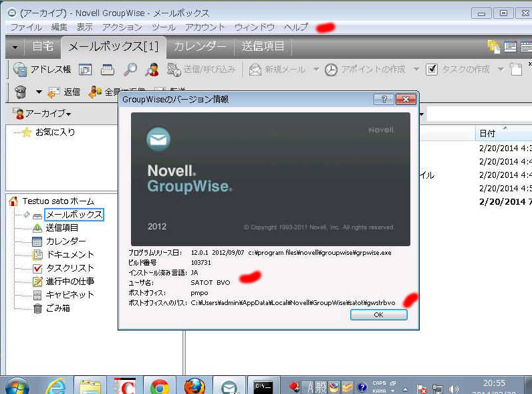Viewport: 532px width, 394px height.
Task: Click the 返信 reply button
Action: [x=64, y=92]
